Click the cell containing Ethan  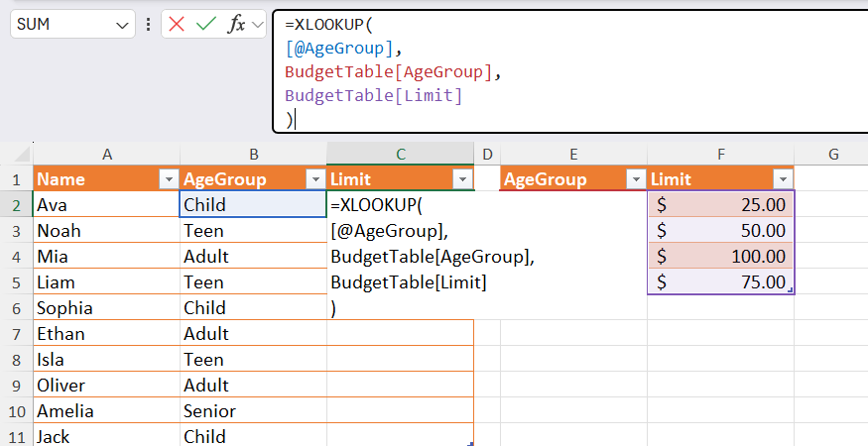pos(107,334)
